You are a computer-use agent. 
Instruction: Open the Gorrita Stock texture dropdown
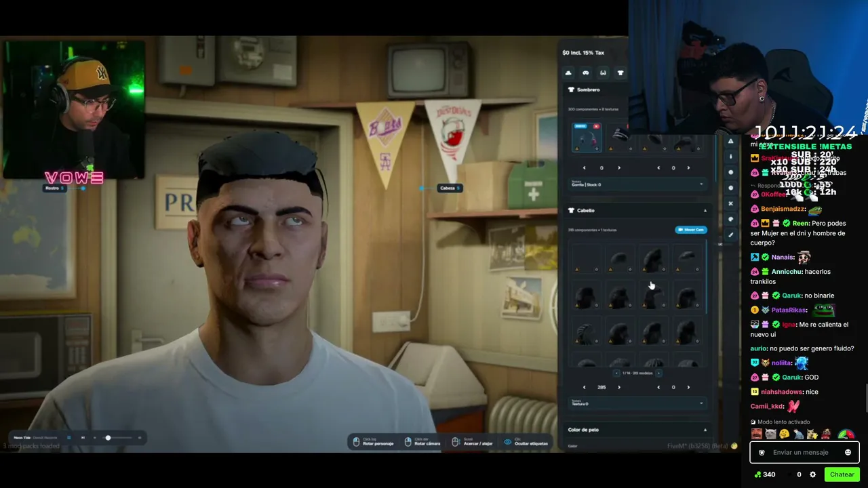point(637,184)
